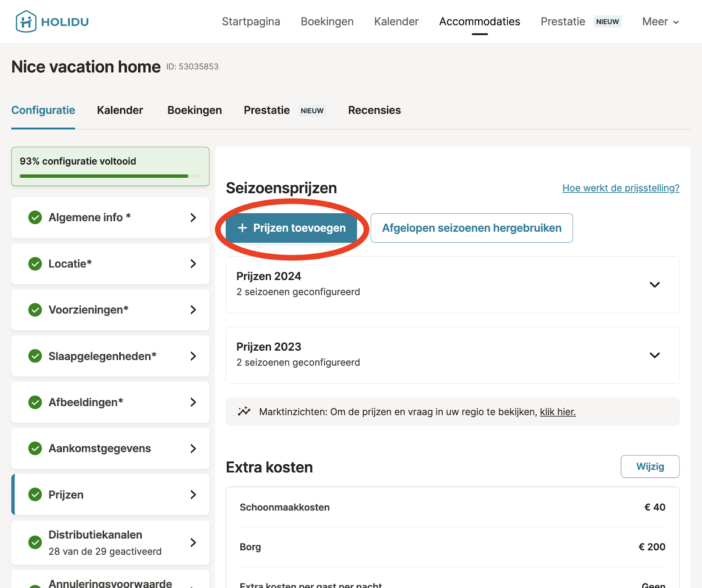Viewport: 702px width, 588px height.
Task: Click the arrow icon beside Slaapgelegenheden
Action: point(193,356)
